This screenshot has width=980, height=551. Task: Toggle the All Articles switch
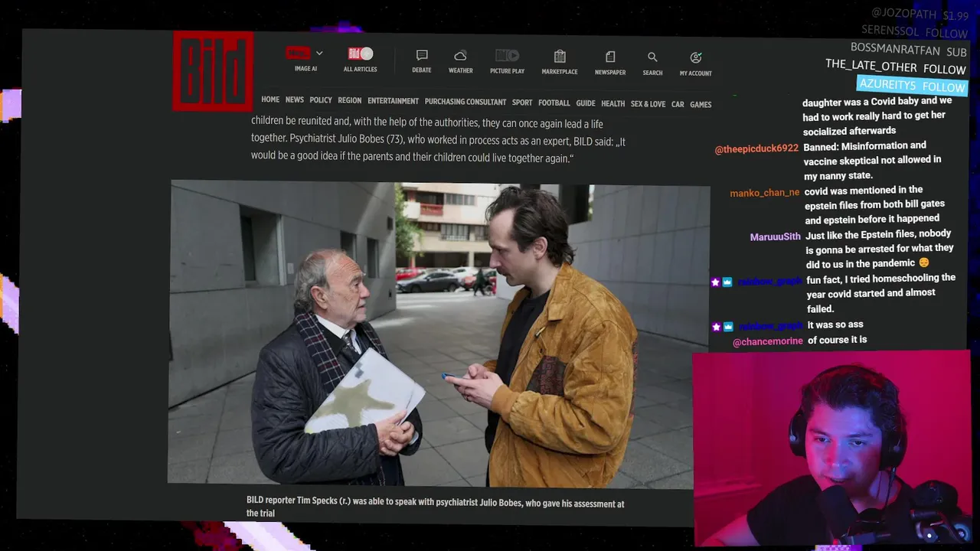361,54
